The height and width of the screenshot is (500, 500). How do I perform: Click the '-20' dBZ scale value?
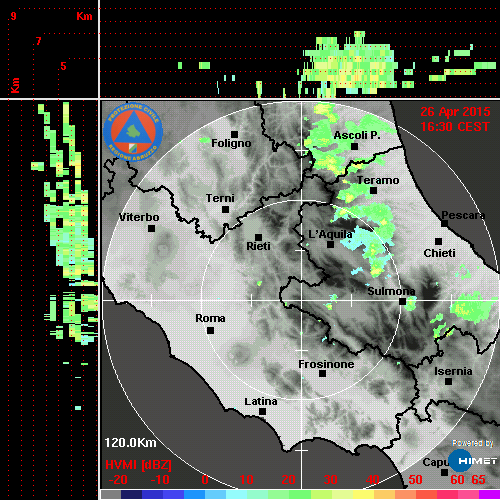pyautogui.click(x=118, y=480)
